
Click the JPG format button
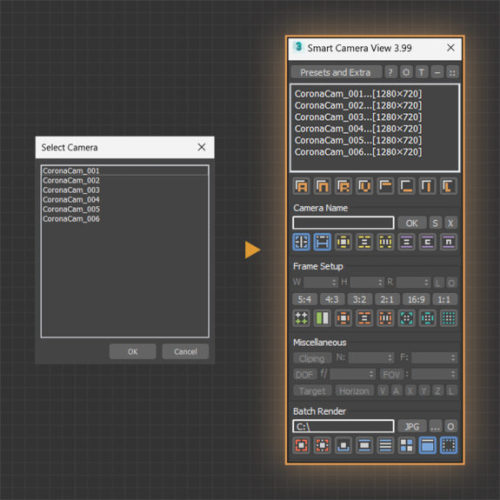(x=412, y=426)
